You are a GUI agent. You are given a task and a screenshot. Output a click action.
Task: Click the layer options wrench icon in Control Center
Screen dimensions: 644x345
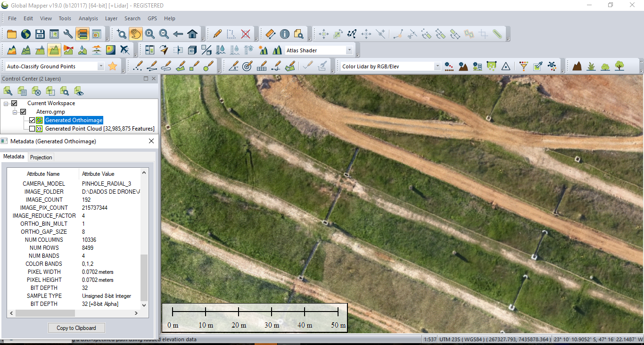[8, 91]
